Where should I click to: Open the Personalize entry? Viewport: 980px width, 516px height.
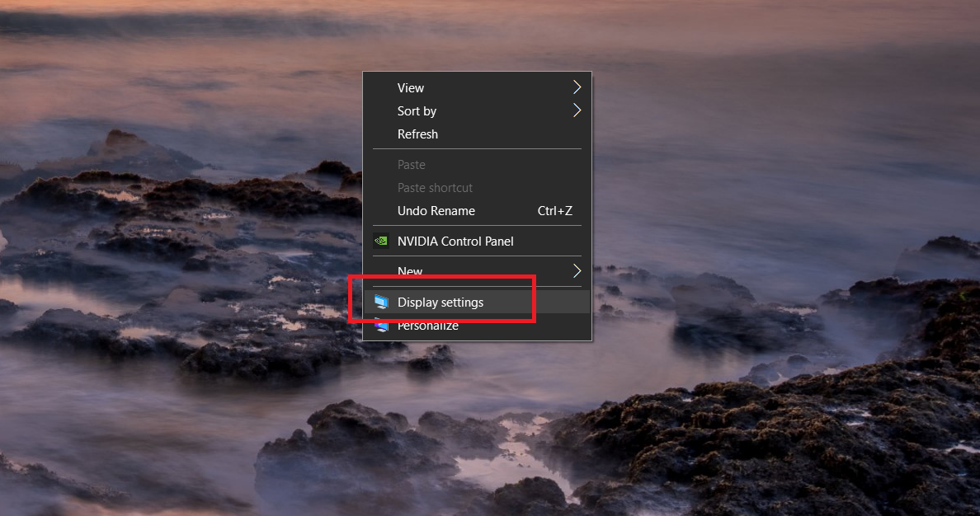click(427, 325)
